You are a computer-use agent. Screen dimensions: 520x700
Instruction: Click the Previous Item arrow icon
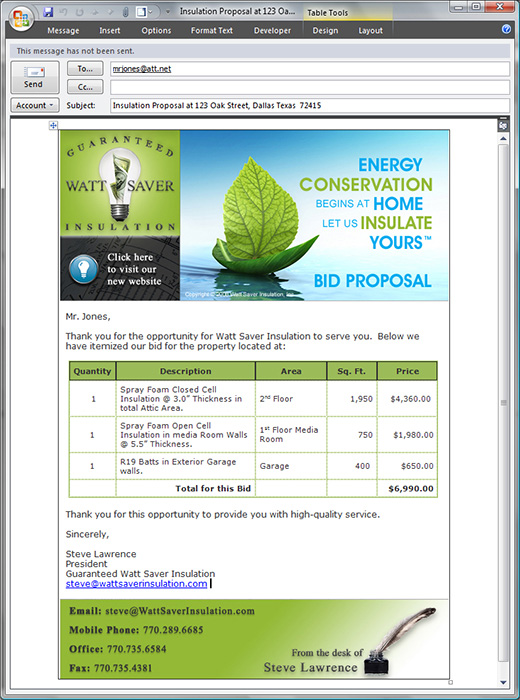(97, 12)
